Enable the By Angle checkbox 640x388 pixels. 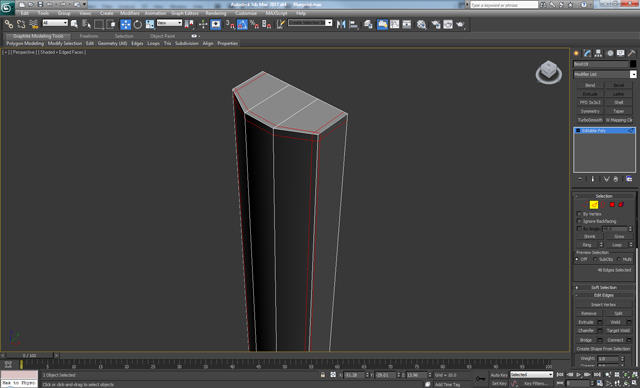point(579,229)
